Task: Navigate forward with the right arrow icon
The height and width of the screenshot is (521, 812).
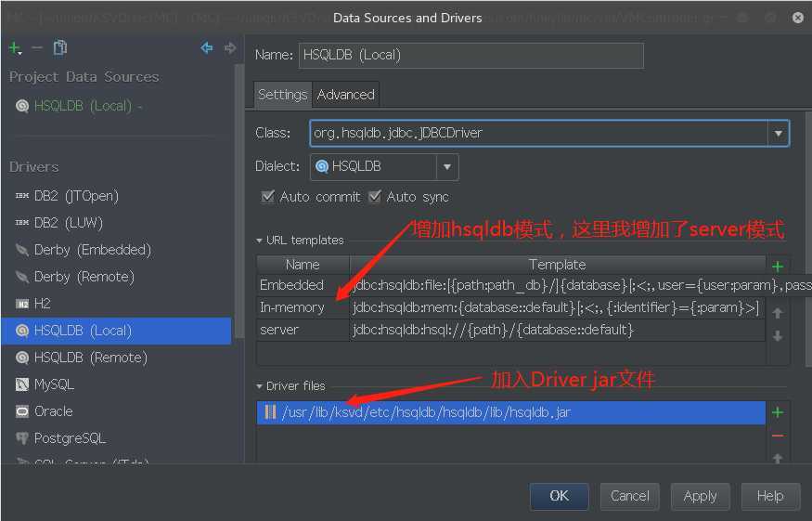Action: (230, 48)
